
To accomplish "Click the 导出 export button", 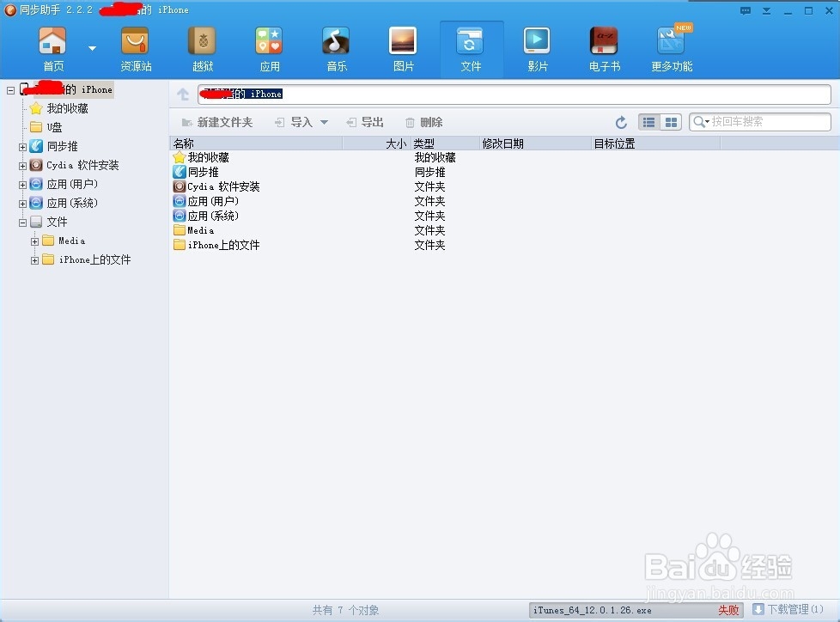I will (x=365, y=122).
